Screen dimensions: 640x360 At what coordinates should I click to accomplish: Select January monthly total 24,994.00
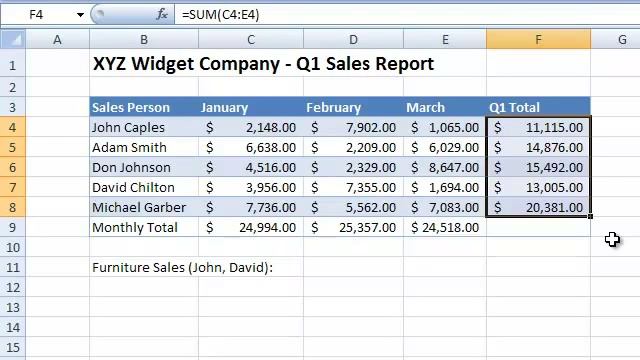[251, 227]
